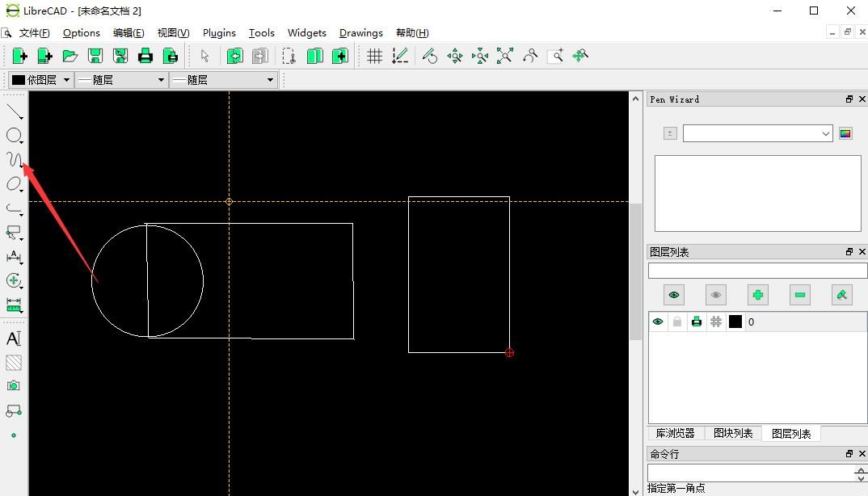Viewport: 868px width, 496px height.
Task: Select the Line drawing tool
Action: click(x=14, y=111)
